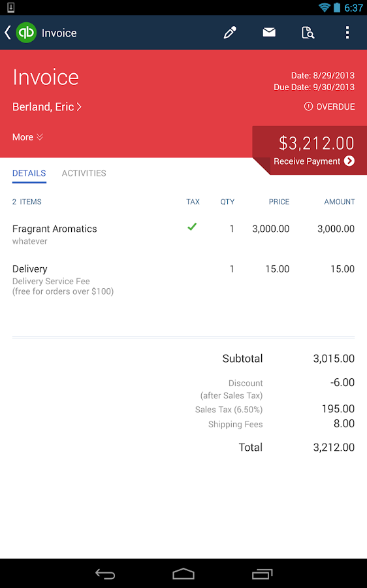Tap the download notification icon in status bar
Screen dimensions: 367x588
tap(10, 7)
